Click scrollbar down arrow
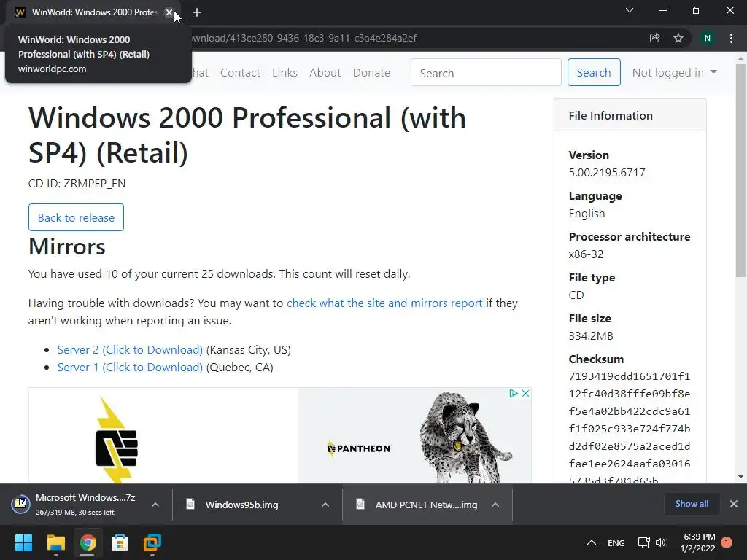Image resolution: width=747 pixels, height=560 pixels. tap(740, 477)
